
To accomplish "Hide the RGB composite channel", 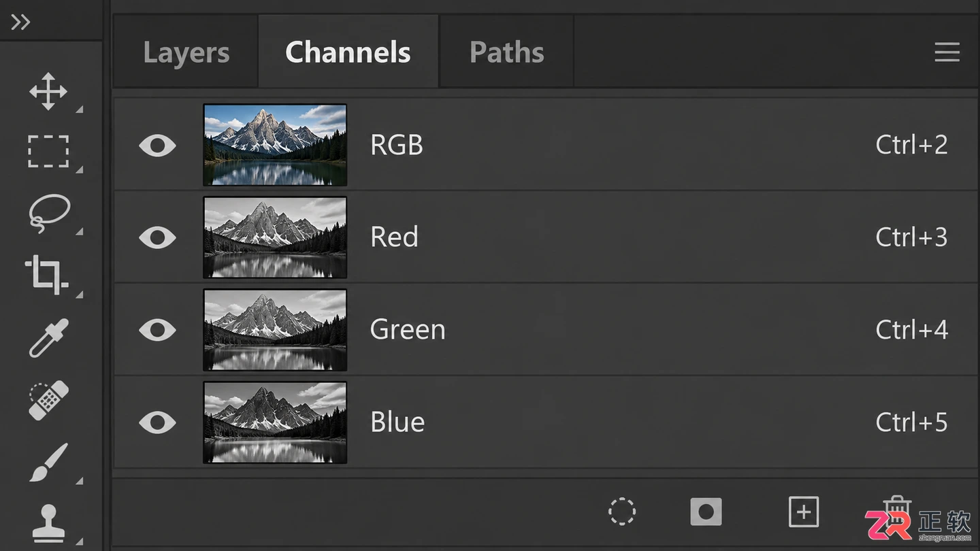I will pyautogui.click(x=157, y=145).
